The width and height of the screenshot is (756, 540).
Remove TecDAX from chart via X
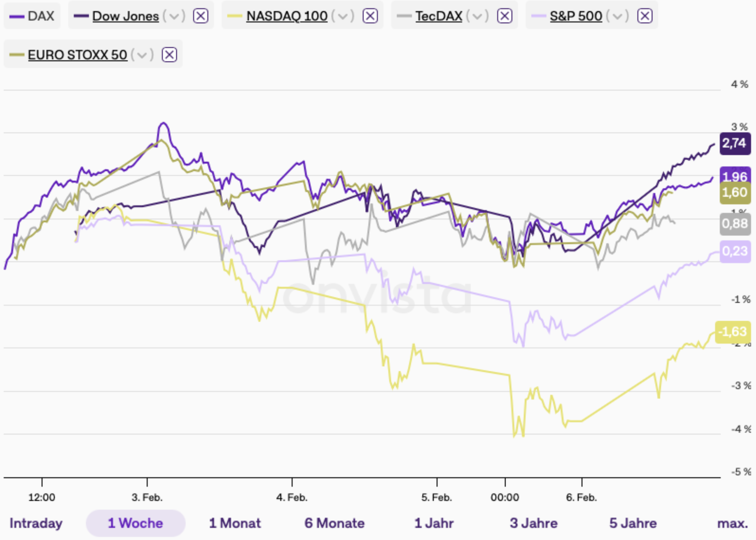tap(504, 16)
